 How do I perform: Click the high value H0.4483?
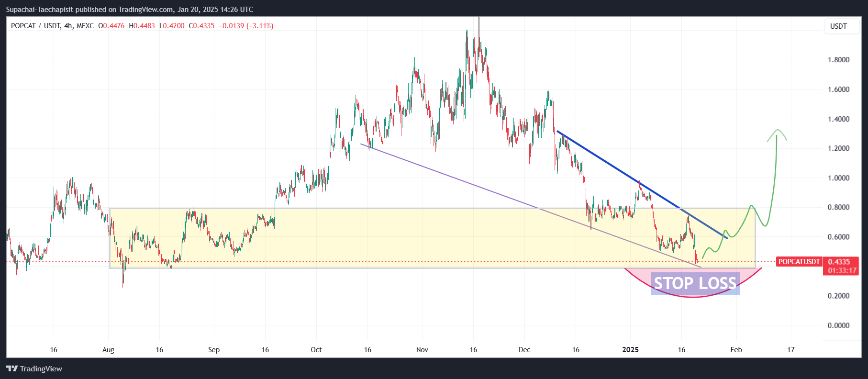click(142, 26)
